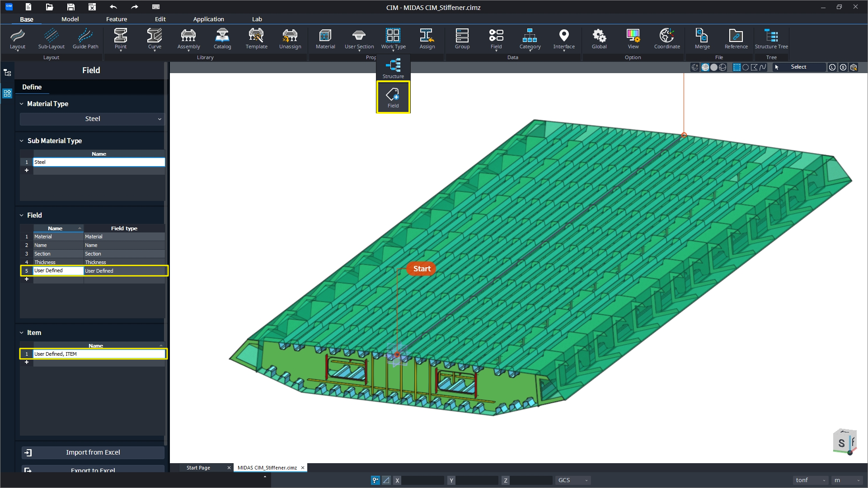Open the GCS coordinate system dropdown
The width and height of the screenshot is (868, 488).
click(x=573, y=480)
